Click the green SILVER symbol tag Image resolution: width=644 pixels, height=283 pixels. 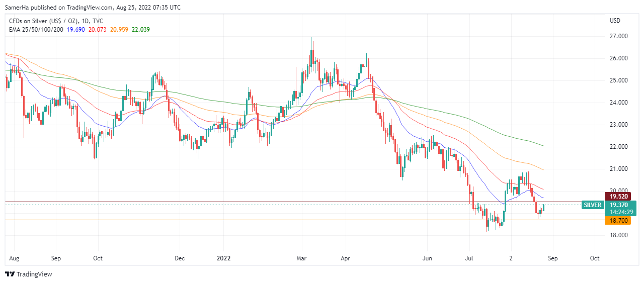[592, 205]
